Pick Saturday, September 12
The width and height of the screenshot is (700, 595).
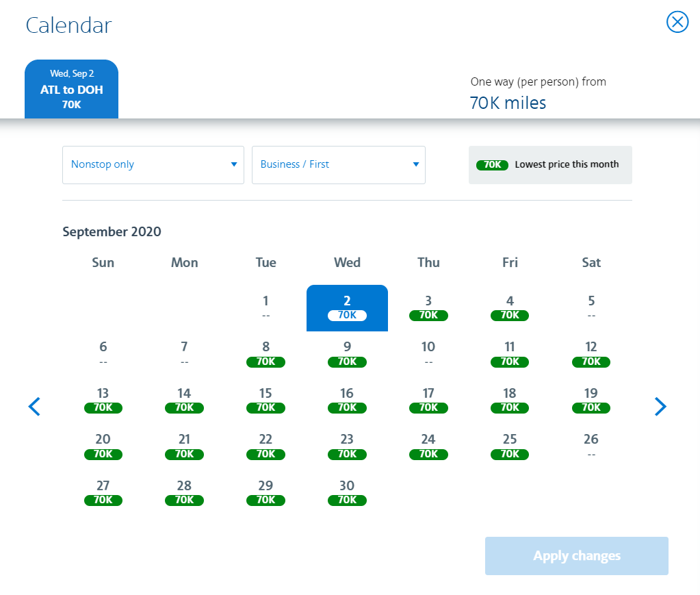click(x=591, y=354)
